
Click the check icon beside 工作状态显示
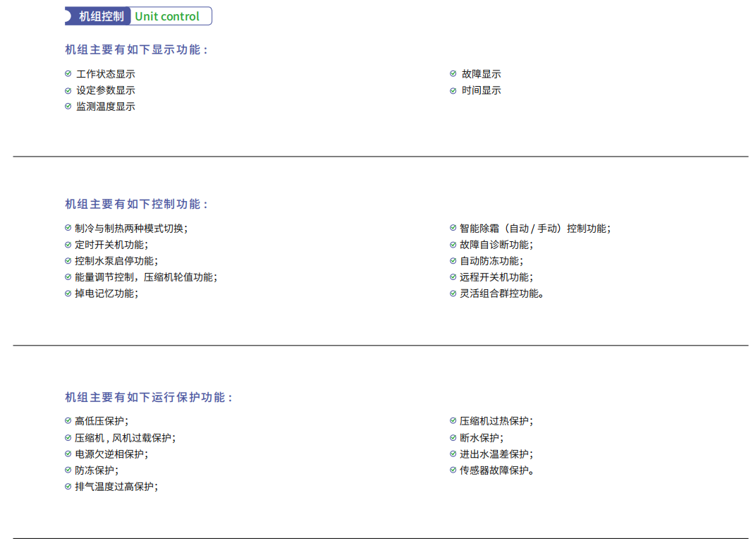coord(68,74)
